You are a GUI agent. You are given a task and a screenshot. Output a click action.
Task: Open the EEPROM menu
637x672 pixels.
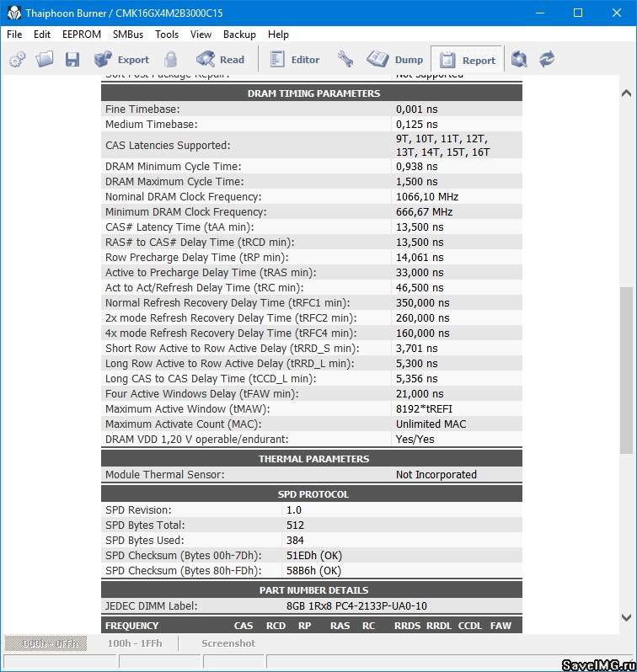82,35
